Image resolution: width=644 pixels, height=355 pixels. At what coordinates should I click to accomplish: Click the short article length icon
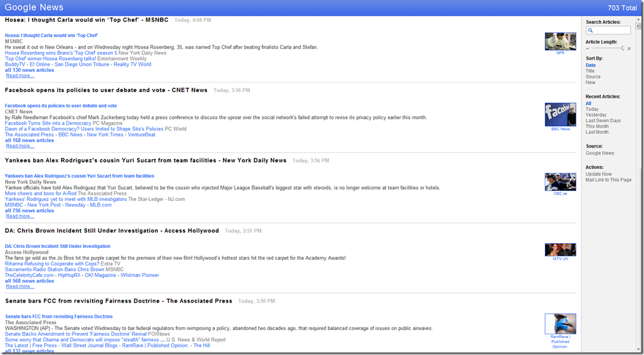coord(588,48)
